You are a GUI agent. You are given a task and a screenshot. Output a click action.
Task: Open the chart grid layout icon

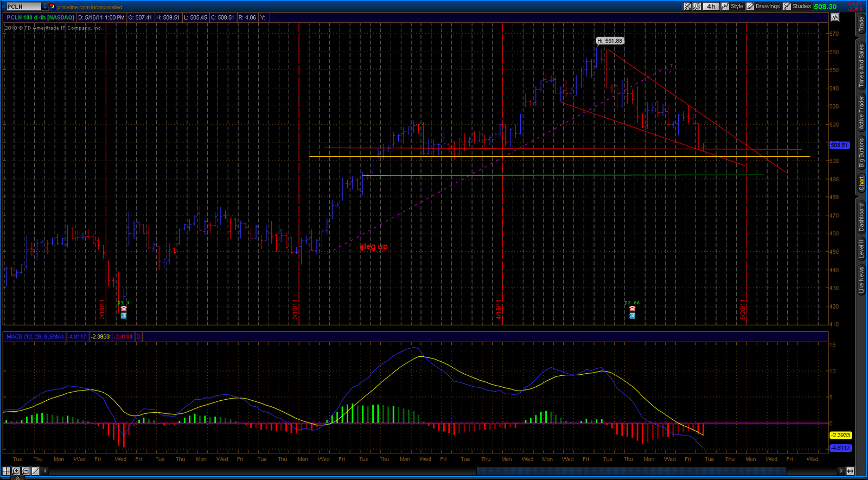pyautogui.click(x=7, y=471)
